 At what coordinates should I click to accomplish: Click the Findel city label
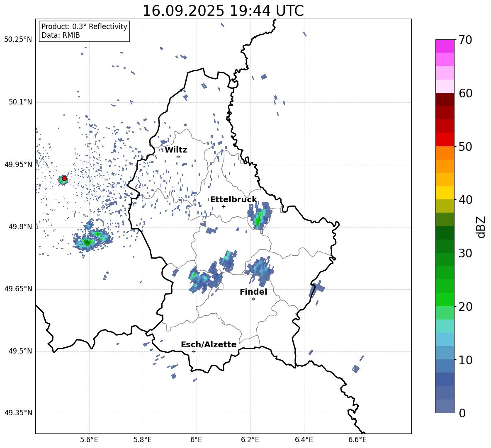253,292
